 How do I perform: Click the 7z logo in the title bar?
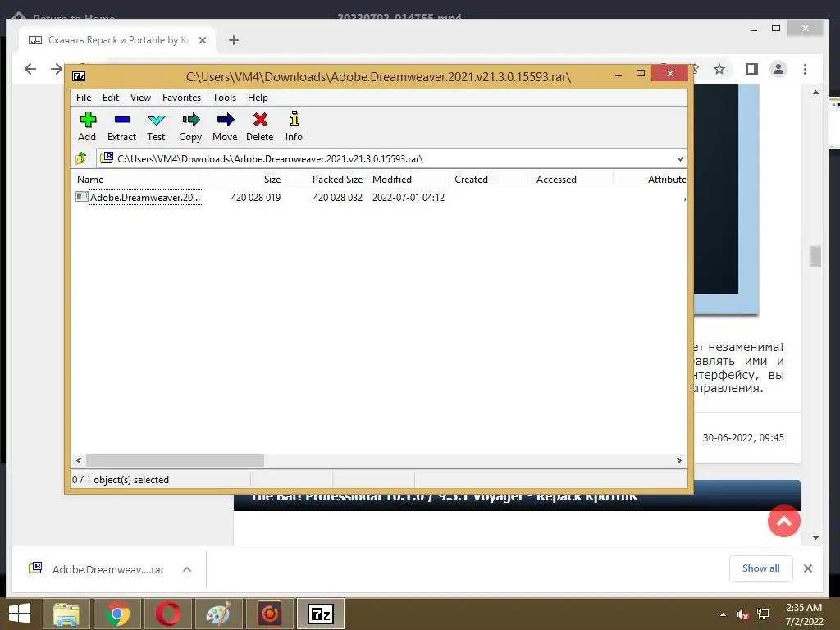79,76
